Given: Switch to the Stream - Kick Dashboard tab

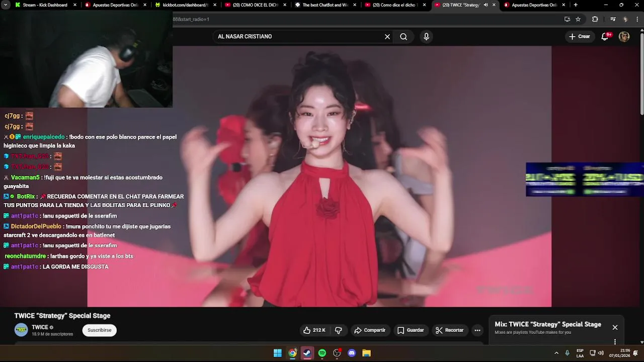Looking at the screenshot, I should [x=45, y=5].
